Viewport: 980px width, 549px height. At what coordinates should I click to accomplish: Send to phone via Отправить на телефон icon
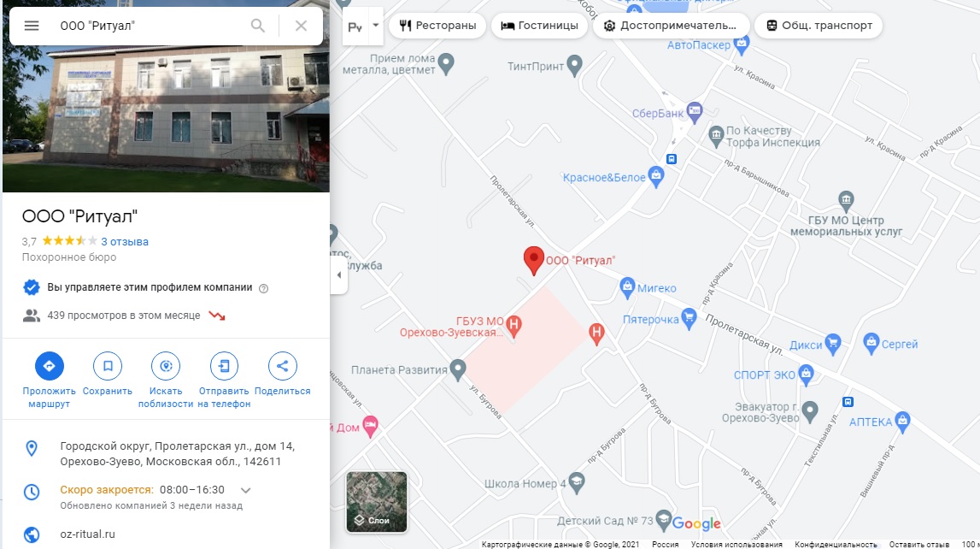(x=224, y=366)
